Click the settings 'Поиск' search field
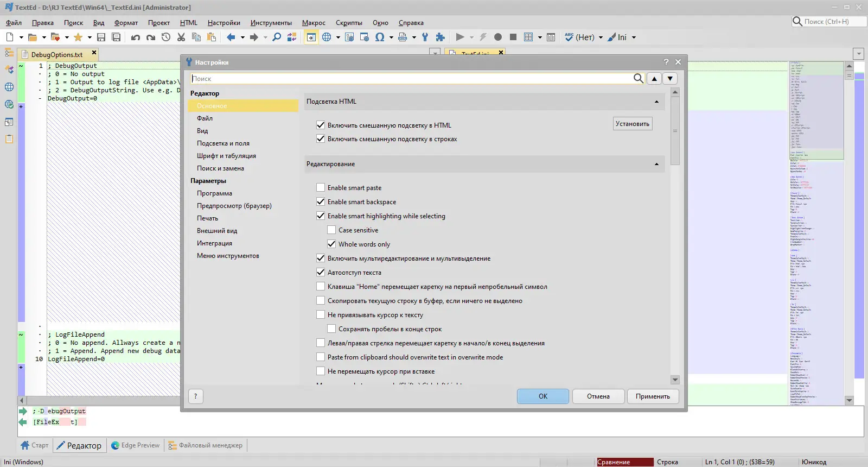868x467 pixels. (411, 79)
